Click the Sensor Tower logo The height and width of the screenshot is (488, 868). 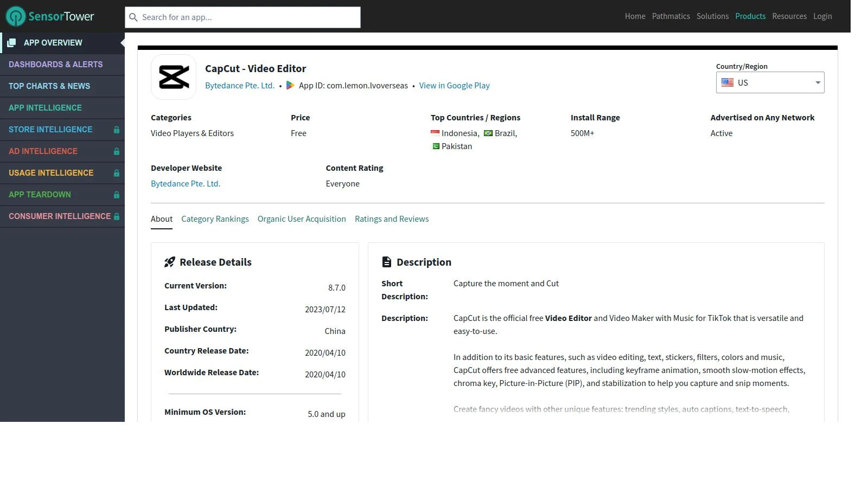(x=50, y=16)
